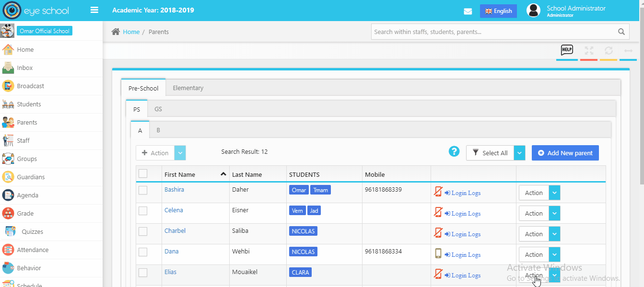Toggle the hamburger sidebar menu
The image size is (644, 287).
94,10
